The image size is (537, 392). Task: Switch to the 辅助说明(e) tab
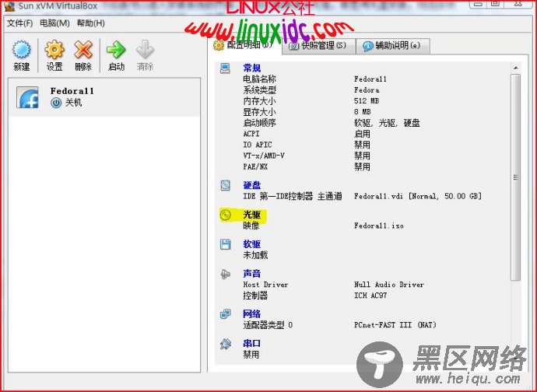392,46
